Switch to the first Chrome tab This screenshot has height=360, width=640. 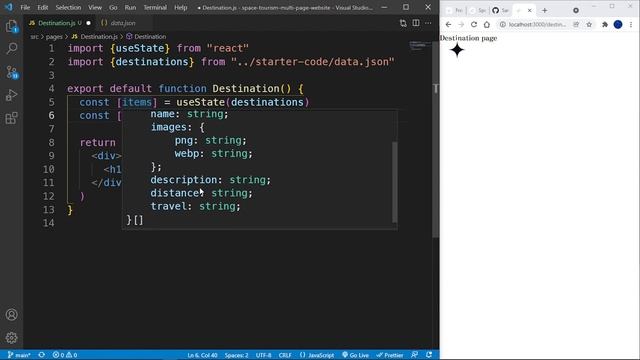click(454, 10)
